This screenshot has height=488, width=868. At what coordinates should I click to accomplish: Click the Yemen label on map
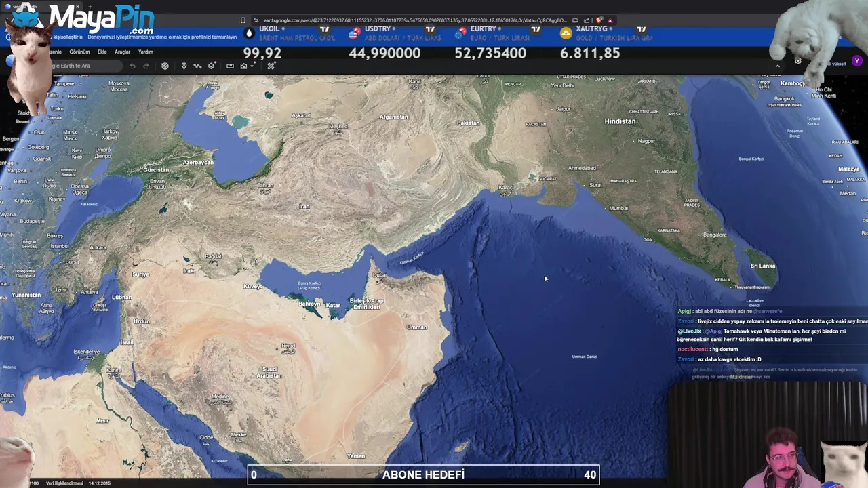click(356, 456)
